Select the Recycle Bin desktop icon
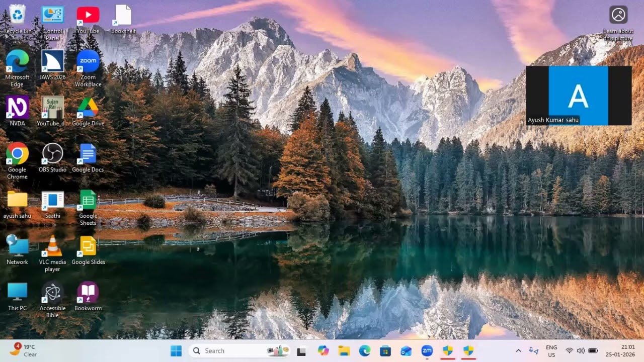The width and height of the screenshot is (644, 362). [17, 19]
